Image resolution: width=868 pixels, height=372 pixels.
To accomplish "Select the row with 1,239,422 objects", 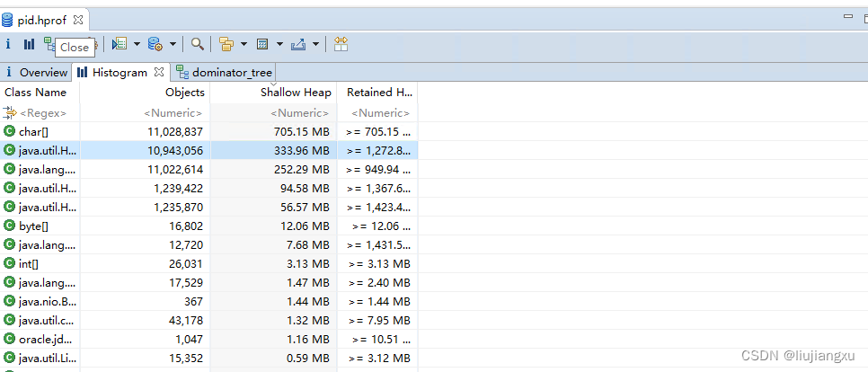I will point(208,188).
